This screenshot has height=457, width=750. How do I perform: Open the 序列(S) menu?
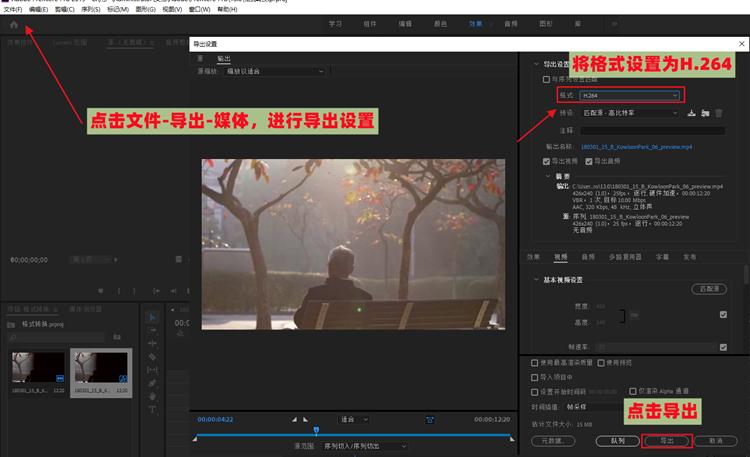pyautogui.click(x=90, y=9)
